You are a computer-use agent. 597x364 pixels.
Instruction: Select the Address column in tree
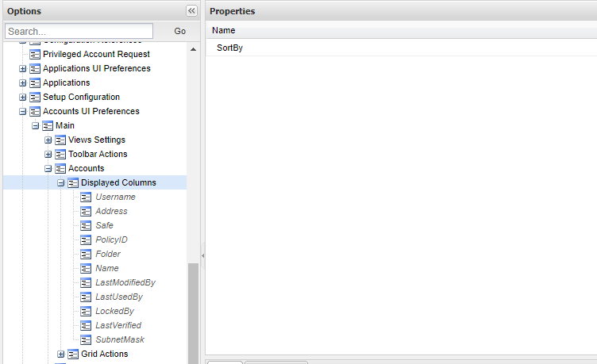pyautogui.click(x=111, y=211)
